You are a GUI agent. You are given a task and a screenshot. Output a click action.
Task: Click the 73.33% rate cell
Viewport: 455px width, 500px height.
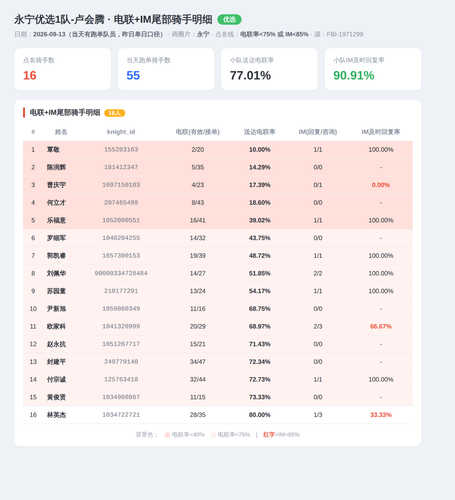point(260,397)
